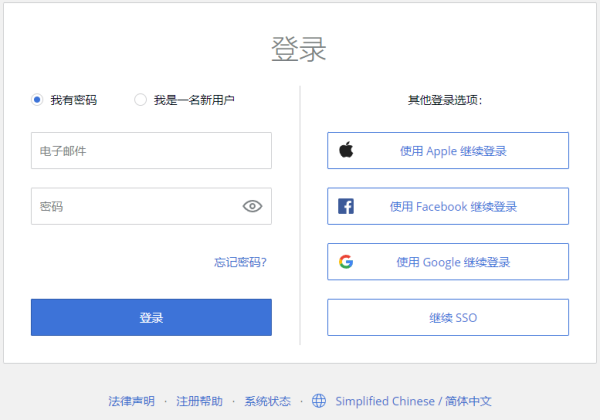600x420 pixels.
Task: Continue login with Apple button
Action: click(448, 151)
